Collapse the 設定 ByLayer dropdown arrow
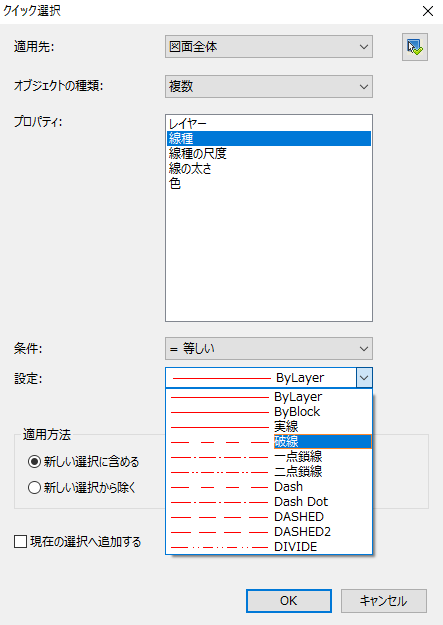 (364, 378)
